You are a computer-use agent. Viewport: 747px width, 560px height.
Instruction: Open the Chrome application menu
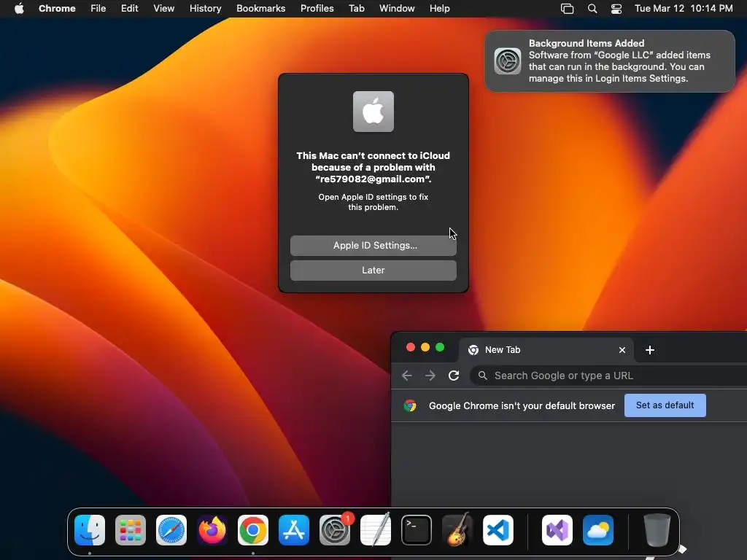(x=57, y=8)
